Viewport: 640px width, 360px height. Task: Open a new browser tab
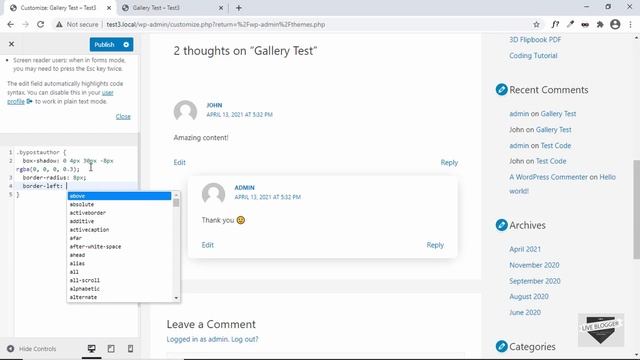pyautogui.click(x=239, y=8)
